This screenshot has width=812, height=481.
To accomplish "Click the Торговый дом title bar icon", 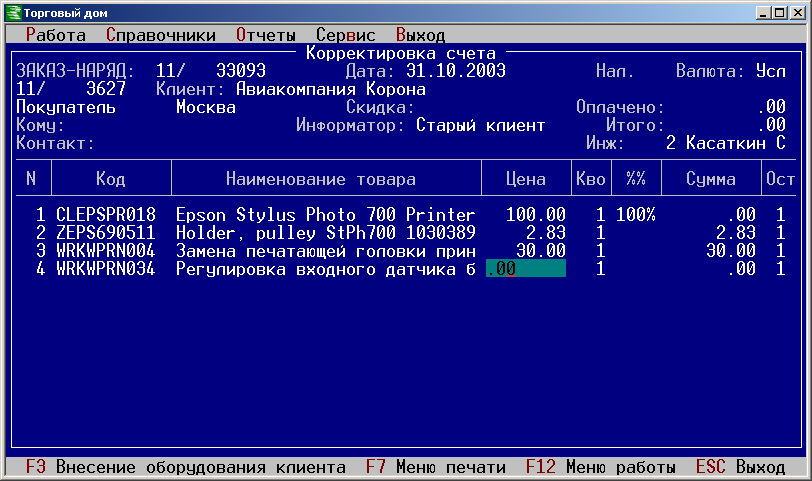I will click(13, 13).
